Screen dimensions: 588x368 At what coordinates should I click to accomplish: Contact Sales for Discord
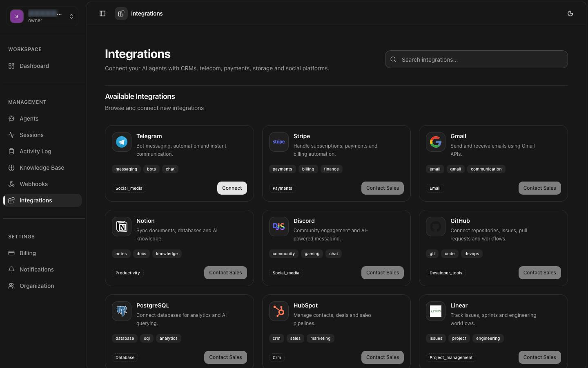(x=383, y=273)
